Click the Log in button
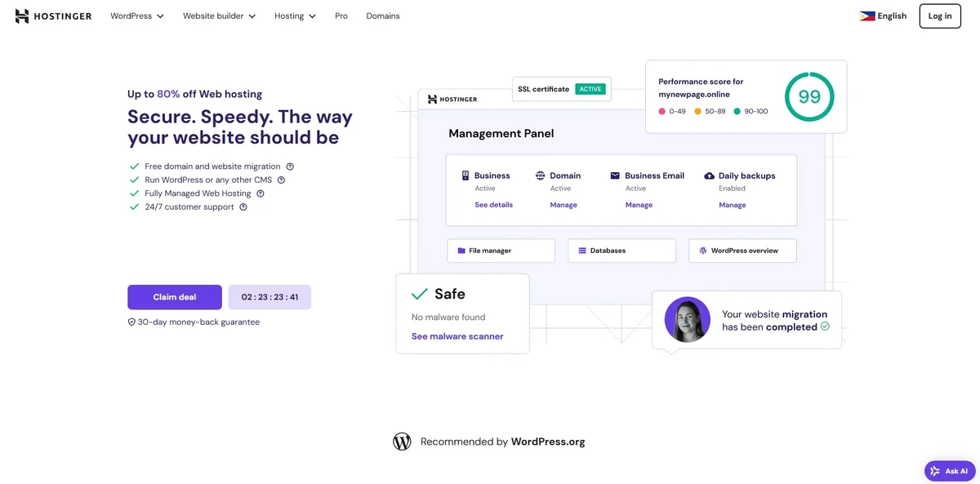 point(940,16)
